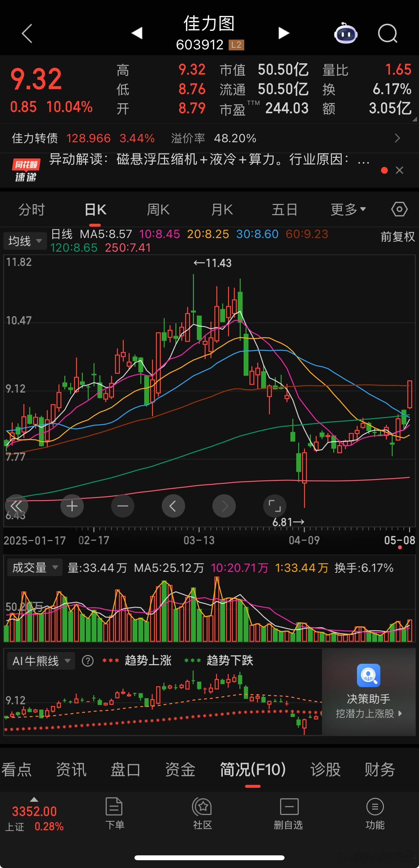The height and width of the screenshot is (868, 419).
Task: Close the 异动解读 news banner
Action: tap(400, 170)
